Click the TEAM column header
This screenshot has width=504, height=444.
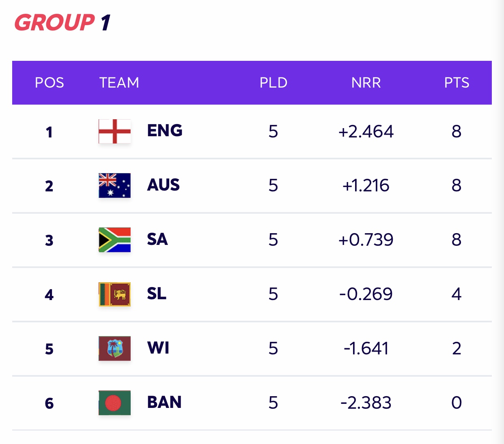coord(119,83)
